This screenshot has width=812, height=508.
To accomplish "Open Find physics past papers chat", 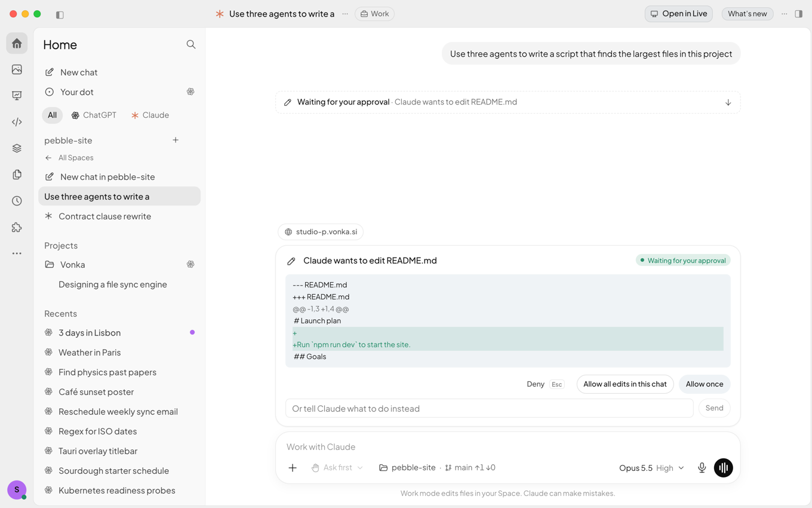I will coord(119,372).
